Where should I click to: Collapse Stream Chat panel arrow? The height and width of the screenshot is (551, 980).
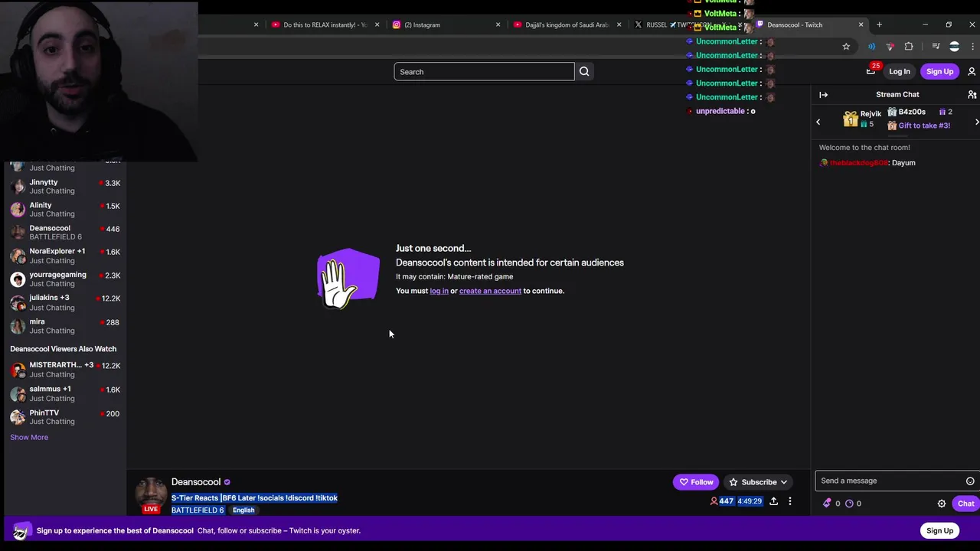(x=823, y=94)
